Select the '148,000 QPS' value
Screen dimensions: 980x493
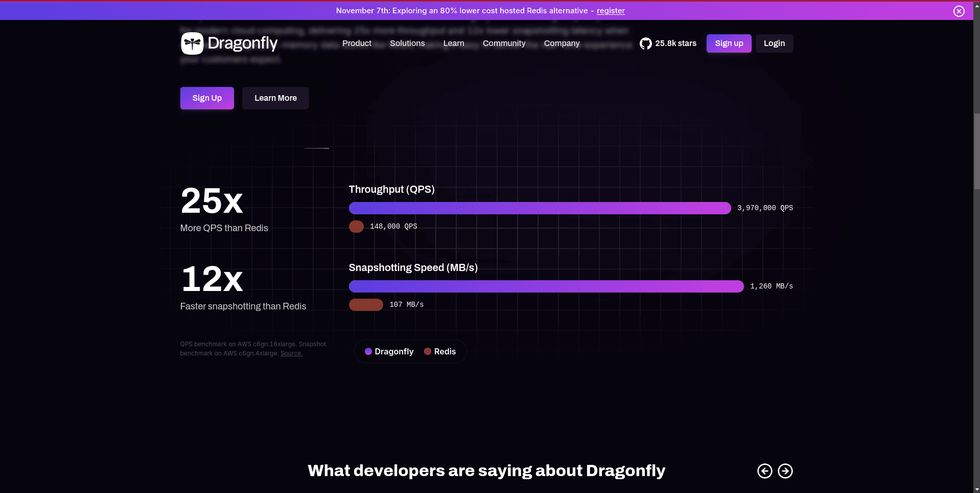pyautogui.click(x=393, y=227)
